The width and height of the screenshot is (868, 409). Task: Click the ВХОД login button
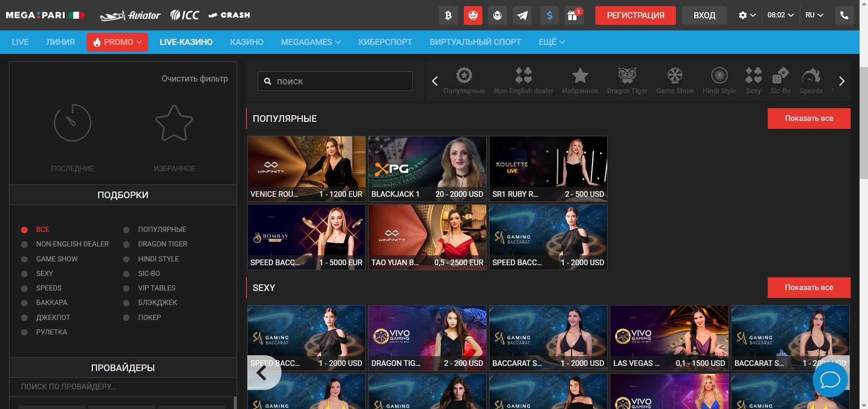point(705,15)
